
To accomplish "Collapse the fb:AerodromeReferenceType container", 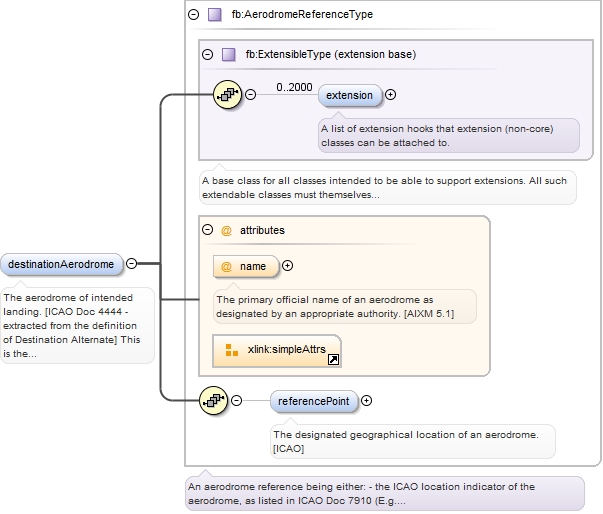I will tap(194, 15).
